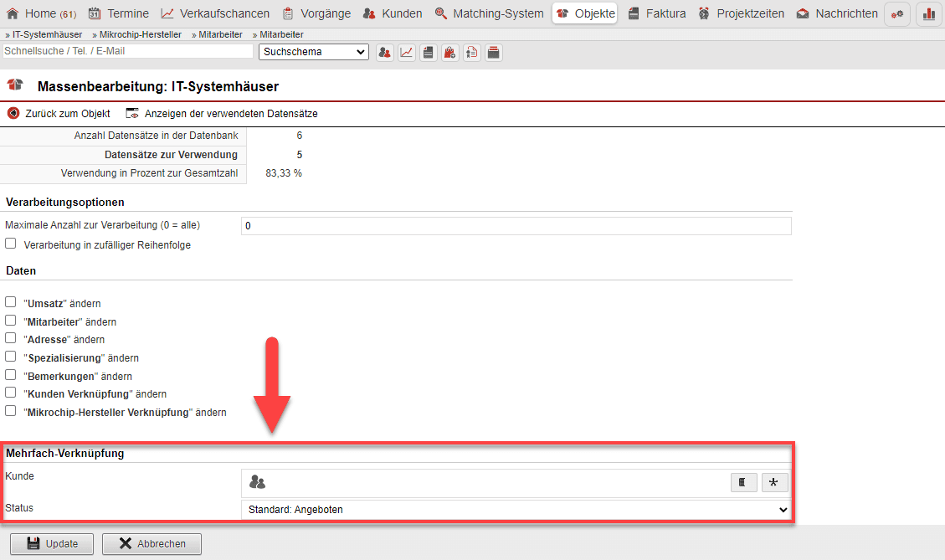Click the dark document stack toolbar icon
The height and width of the screenshot is (560, 945).
pyautogui.click(x=429, y=53)
